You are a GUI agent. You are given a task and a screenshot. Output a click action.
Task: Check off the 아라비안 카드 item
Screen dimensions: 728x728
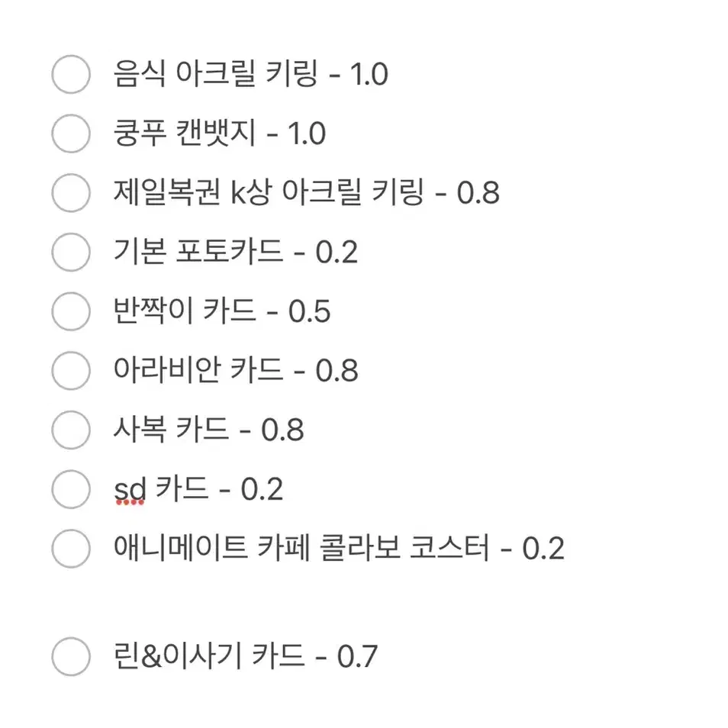[71, 371]
